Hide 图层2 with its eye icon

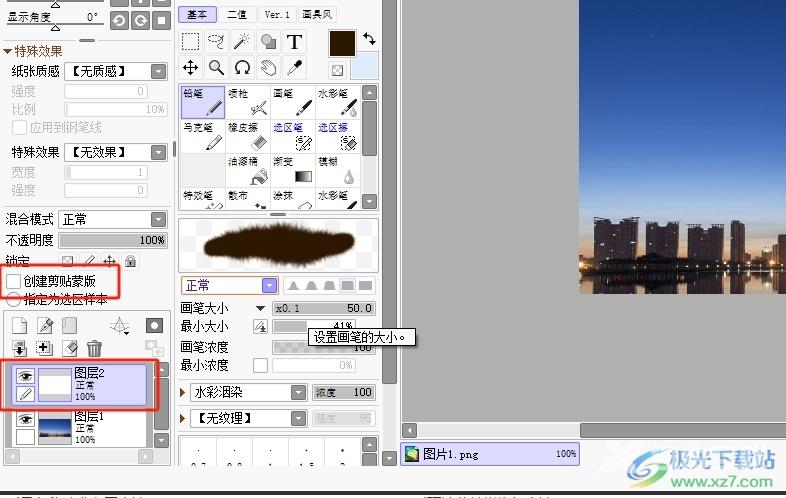tap(26, 376)
